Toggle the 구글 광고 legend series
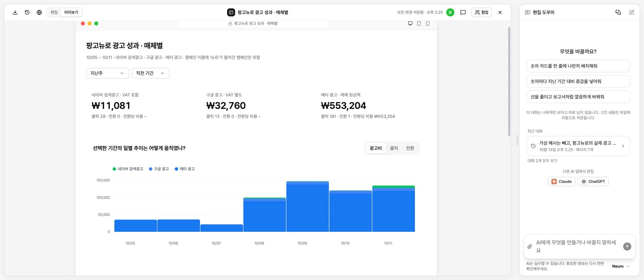The height and width of the screenshot is (280, 644). (x=159, y=169)
